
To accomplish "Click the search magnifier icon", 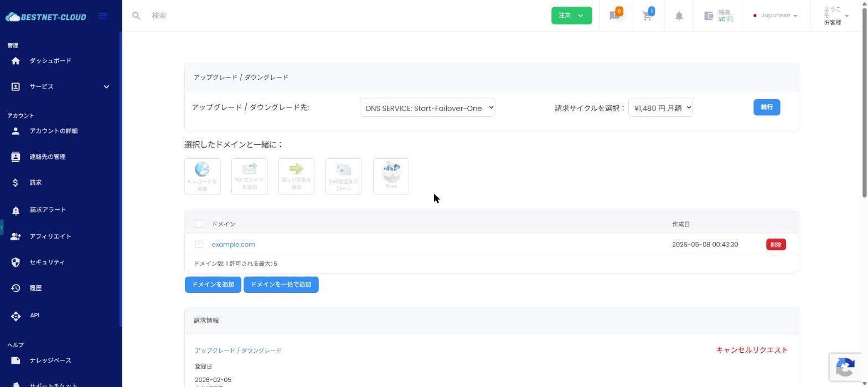I will tap(136, 16).
